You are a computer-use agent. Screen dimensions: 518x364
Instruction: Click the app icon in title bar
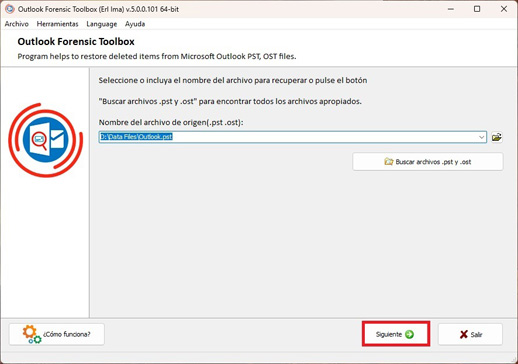point(10,9)
